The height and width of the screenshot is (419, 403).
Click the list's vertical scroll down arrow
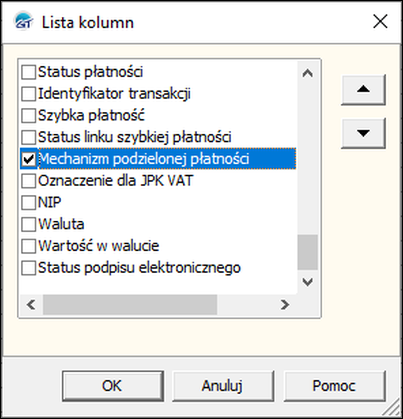307,282
